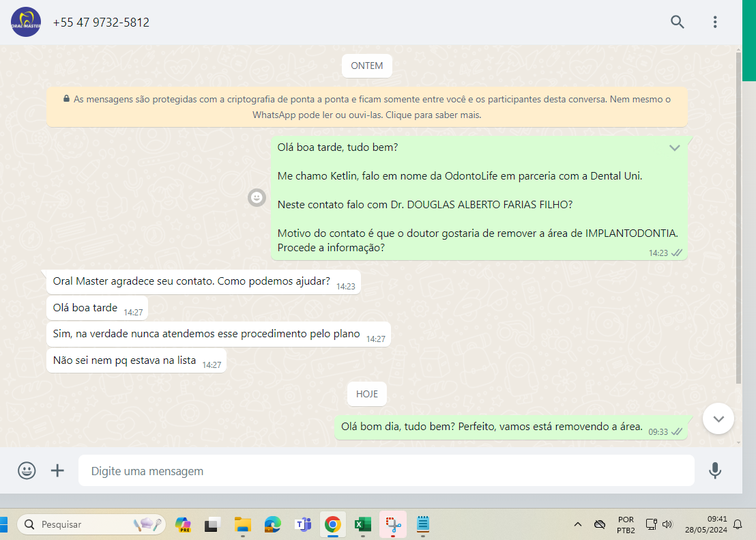Open volume control in the tray

[x=667, y=524]
